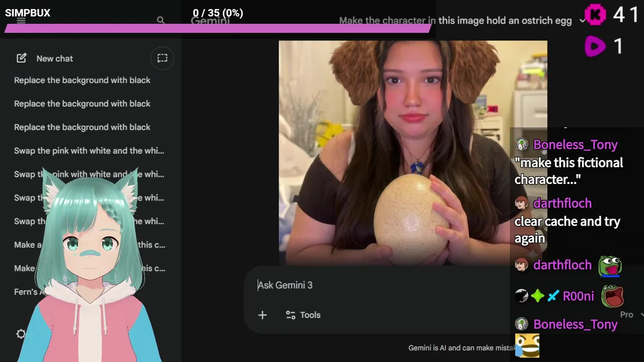Click the 'clear cache and try again' message
This screenshot has width=644, height=362.
pos(567,230)
